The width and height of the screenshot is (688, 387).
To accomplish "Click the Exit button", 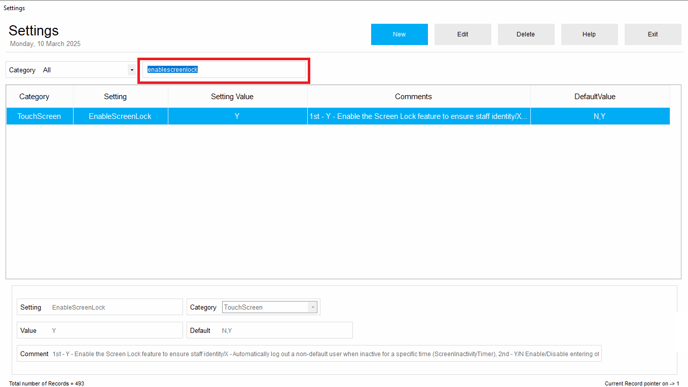I will coord(652,34).
